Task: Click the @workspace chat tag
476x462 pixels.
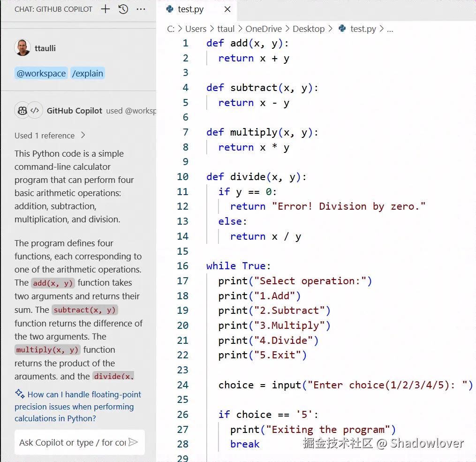Action: [41, 74]
